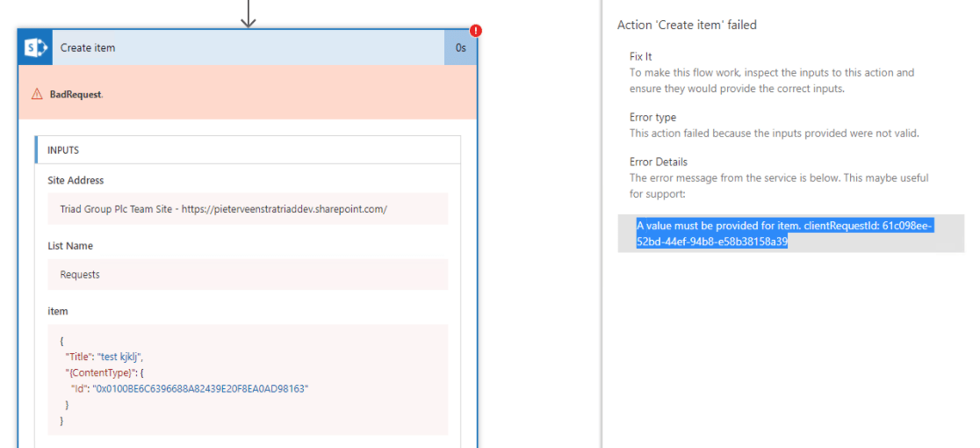Screen dimensions: 980x448
Task: Collapse the INPUTS section header
Action: pyautogui.click(x=249, y=150)
